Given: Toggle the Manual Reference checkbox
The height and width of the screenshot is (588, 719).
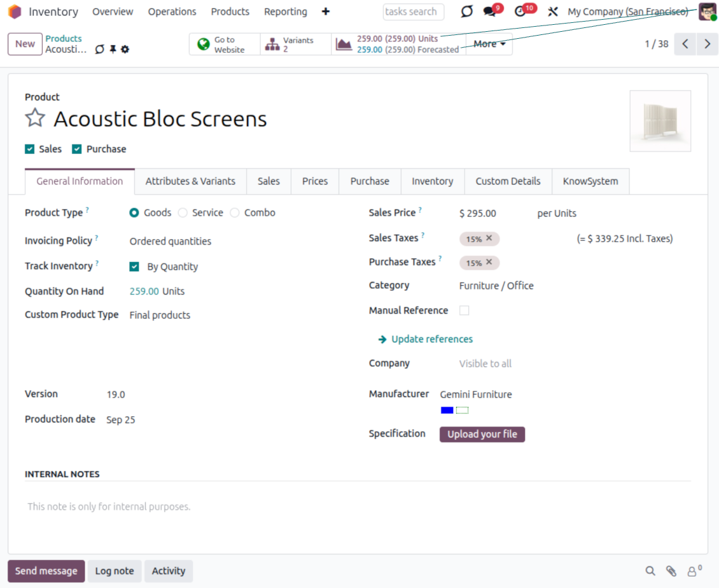Looking at the screenshot, I should pos(464,311).
